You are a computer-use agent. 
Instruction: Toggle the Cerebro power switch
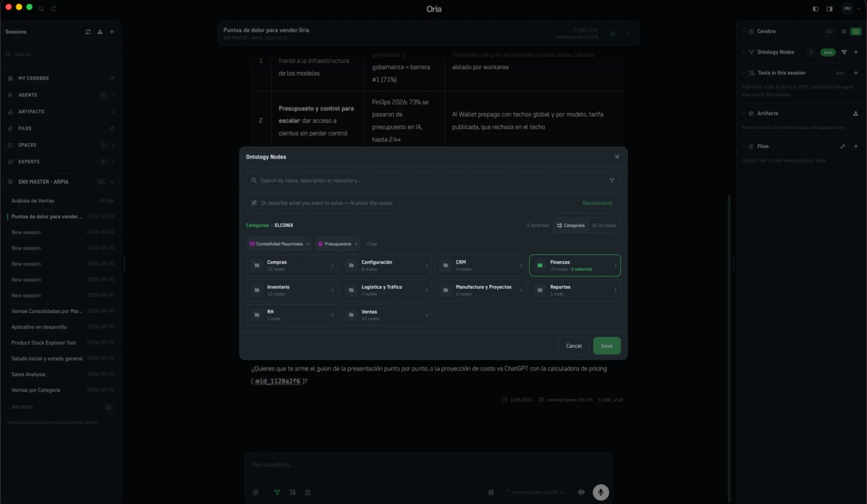(x=856, y=31)
